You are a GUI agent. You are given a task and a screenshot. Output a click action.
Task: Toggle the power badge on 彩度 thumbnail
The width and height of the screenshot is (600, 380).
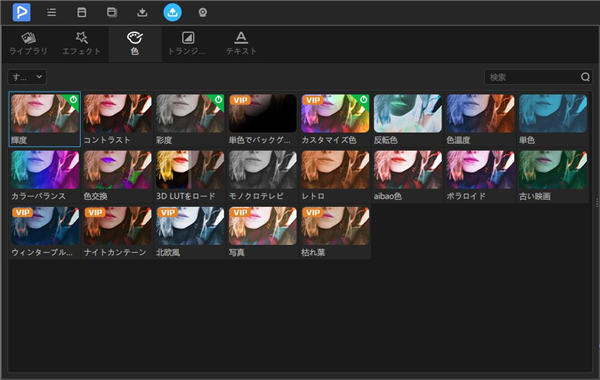coord(218,100)
